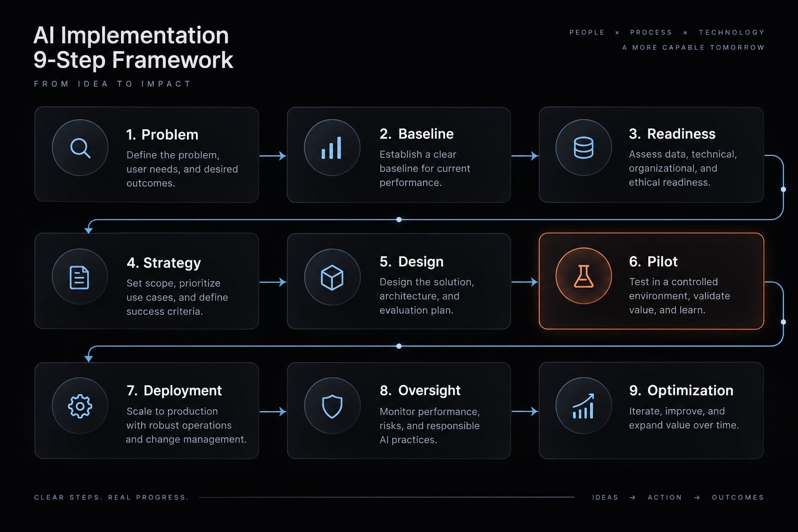The height and width of the screenshot is (532, 798).
Task: Click the magnifying glass icon in Problem card
Action: click(81, 148)
